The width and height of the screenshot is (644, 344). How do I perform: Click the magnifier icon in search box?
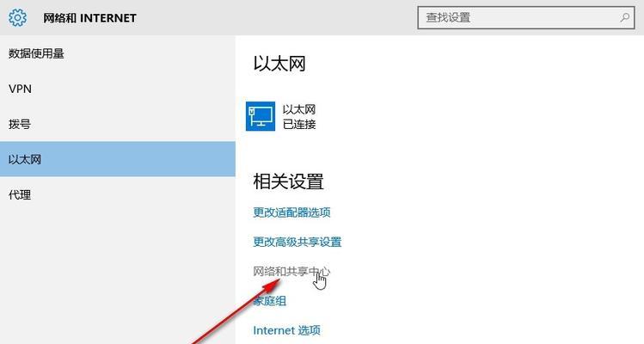point(625,17)
